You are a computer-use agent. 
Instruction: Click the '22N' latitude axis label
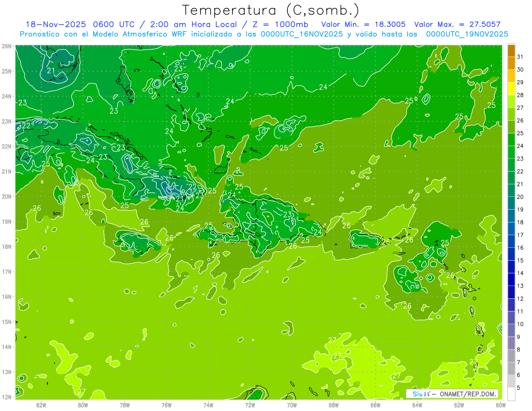click(x=7, y=146)
